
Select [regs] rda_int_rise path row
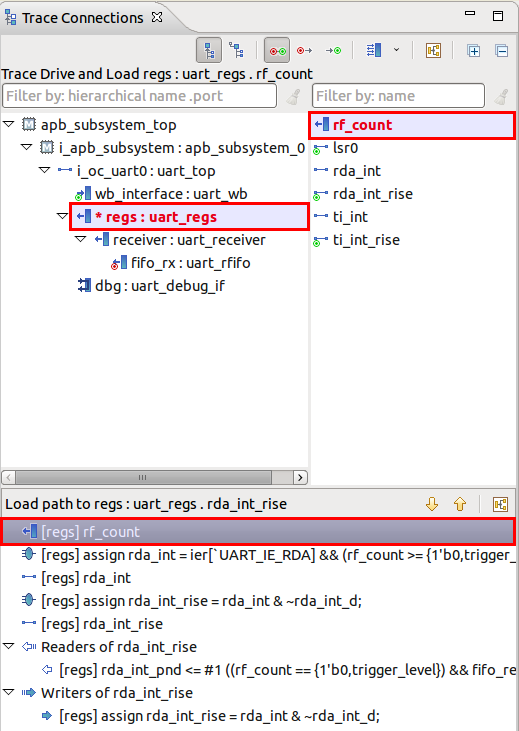coord(259,624)
